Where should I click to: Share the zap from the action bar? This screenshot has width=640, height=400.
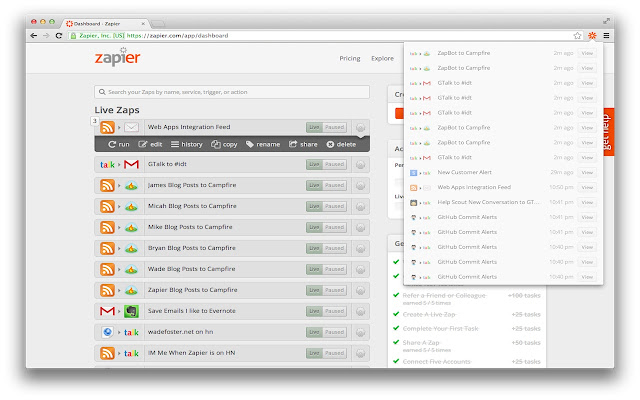pos(303,144)
